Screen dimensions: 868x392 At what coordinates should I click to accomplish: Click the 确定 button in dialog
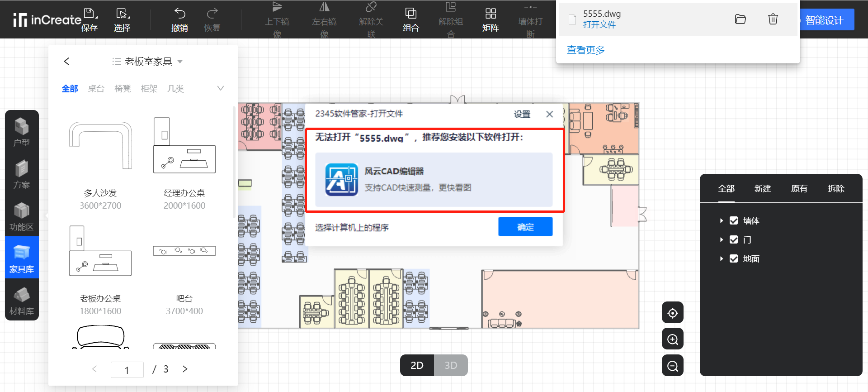coord(525,226)
